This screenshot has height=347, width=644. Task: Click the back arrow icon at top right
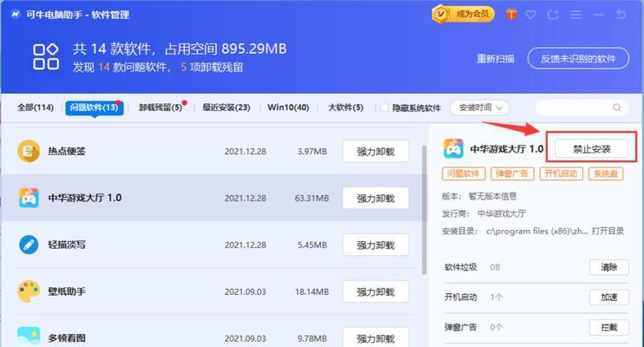click(x=621, y=15)
